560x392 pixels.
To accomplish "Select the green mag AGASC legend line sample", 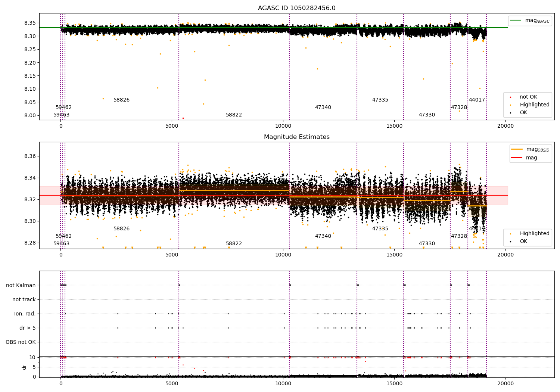I will point(516,20).
